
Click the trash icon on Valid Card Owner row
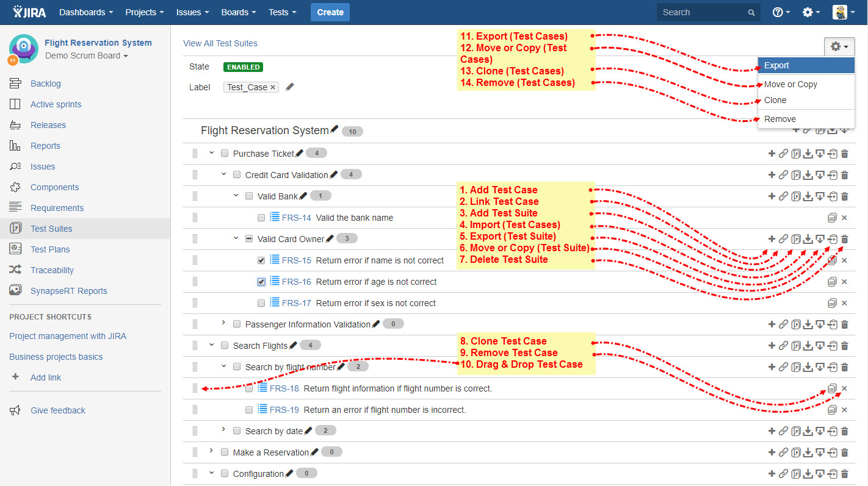point(845,239)
